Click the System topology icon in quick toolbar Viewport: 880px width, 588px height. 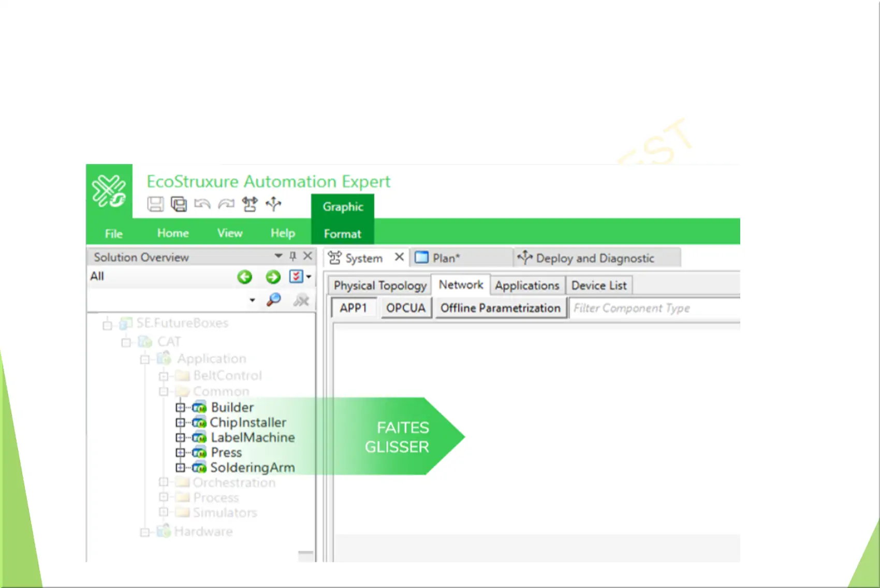pyautogui.click(x=250, y=204)
